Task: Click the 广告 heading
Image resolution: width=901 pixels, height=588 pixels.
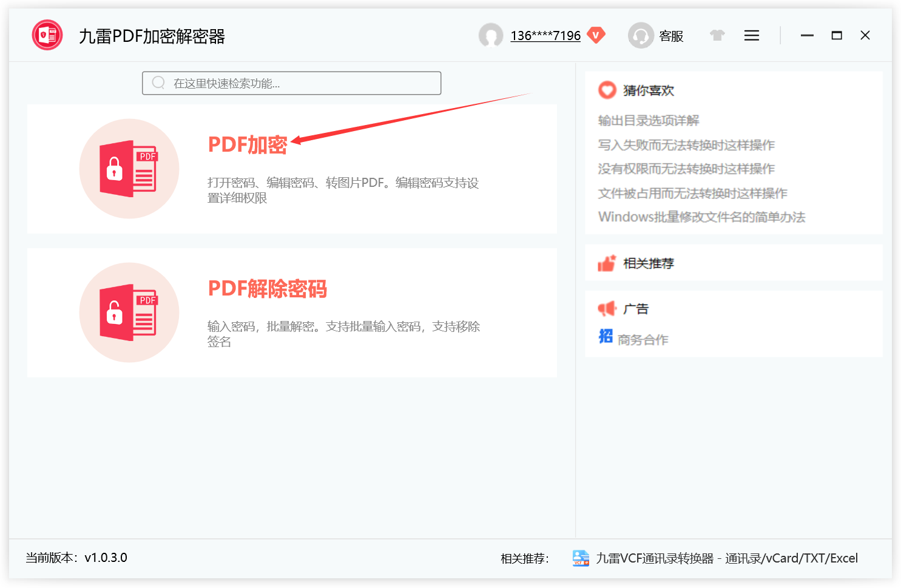Action: [x=636, y=309]
